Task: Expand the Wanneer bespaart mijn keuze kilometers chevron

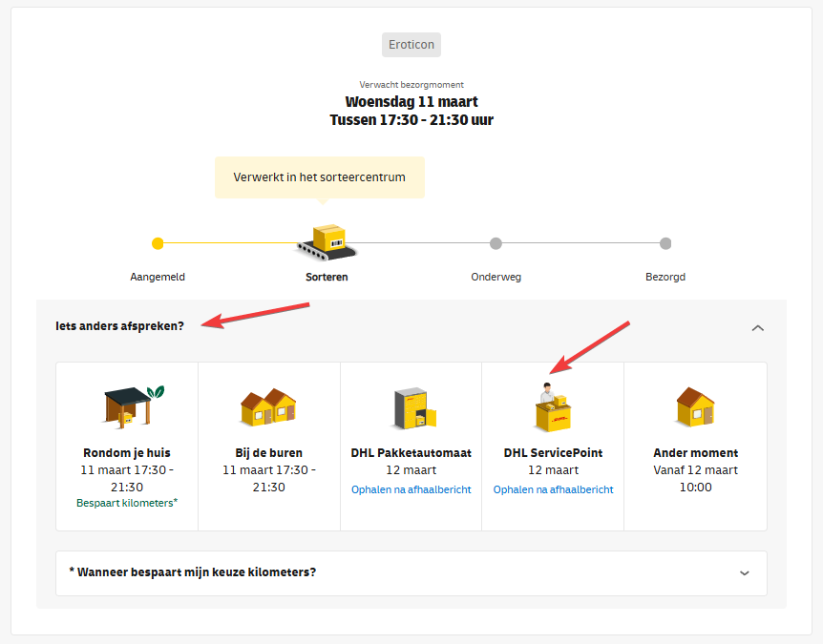Action: coord(745,573)
